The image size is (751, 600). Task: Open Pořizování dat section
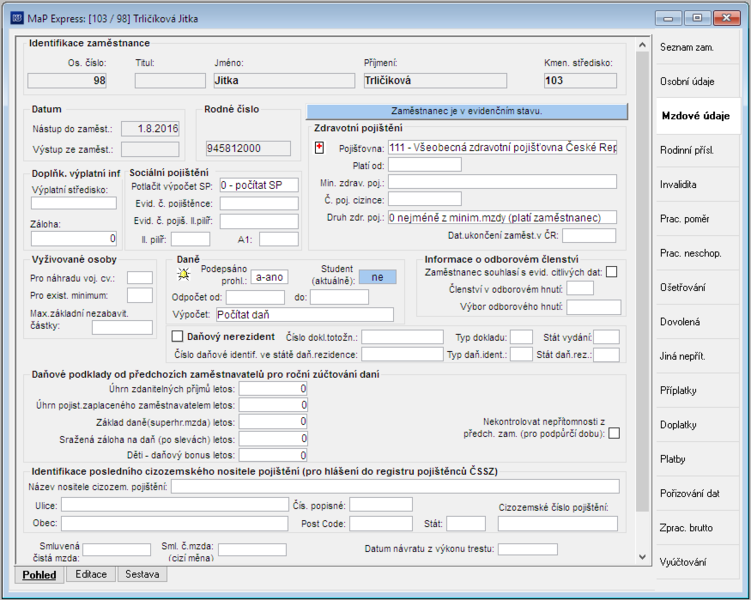(697, 494)
